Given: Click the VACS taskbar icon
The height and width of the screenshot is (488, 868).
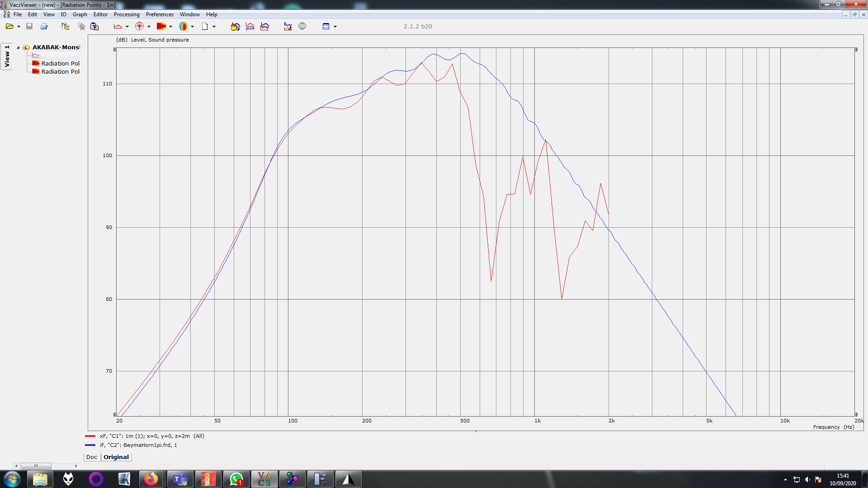Looking at the screenshot, I should tap(264, 479).
